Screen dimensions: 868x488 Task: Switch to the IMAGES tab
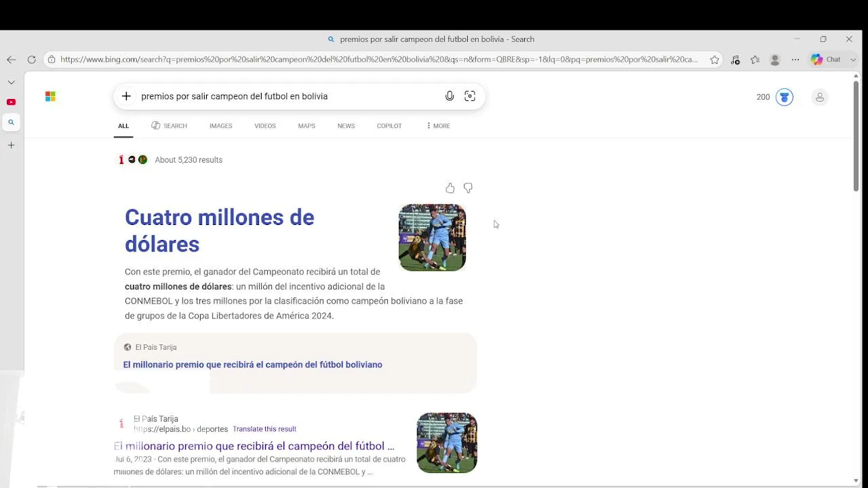click(x=220, y=126)
